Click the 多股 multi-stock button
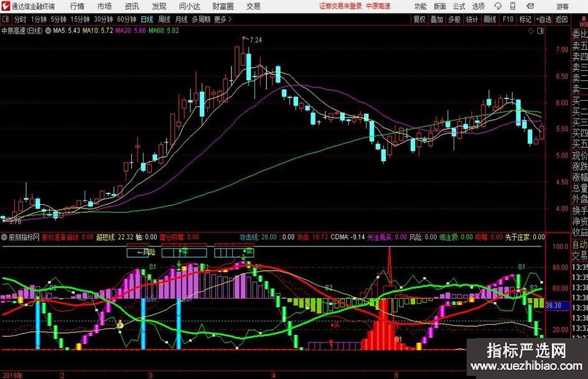This screenshot has width=588, height=379. pos(454,19)
